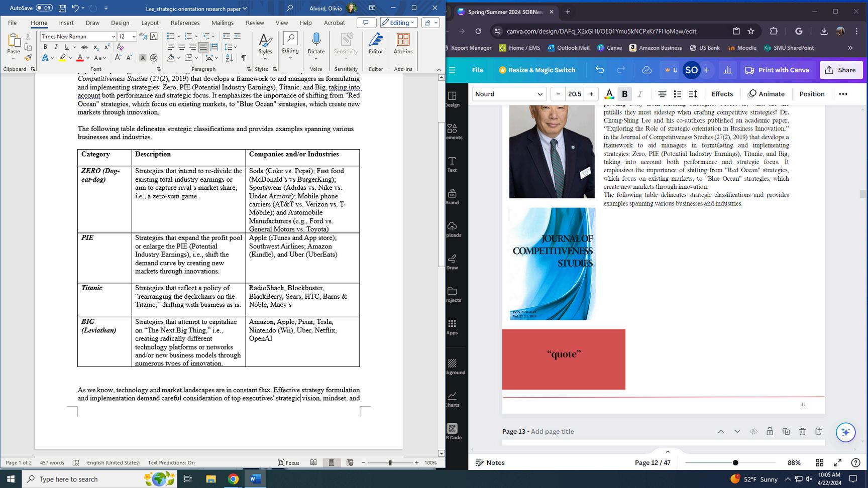Open the Outlook Mail bookmark
The height and width of the screenshot is (488, 868).
click(x=568, y=48)
